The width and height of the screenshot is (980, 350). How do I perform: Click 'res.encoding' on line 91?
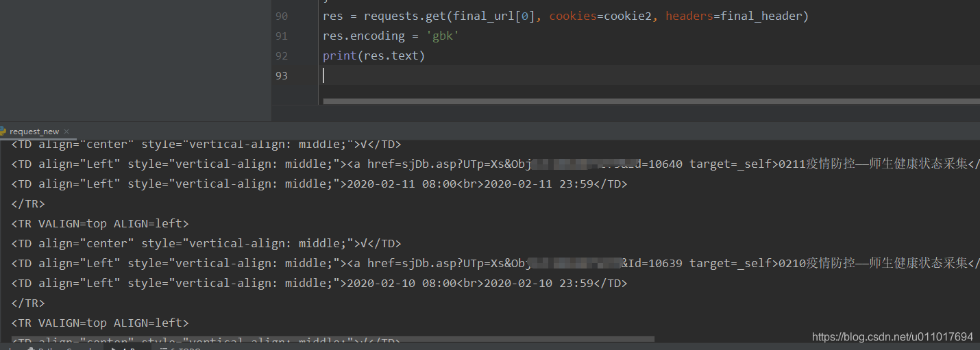364,36
